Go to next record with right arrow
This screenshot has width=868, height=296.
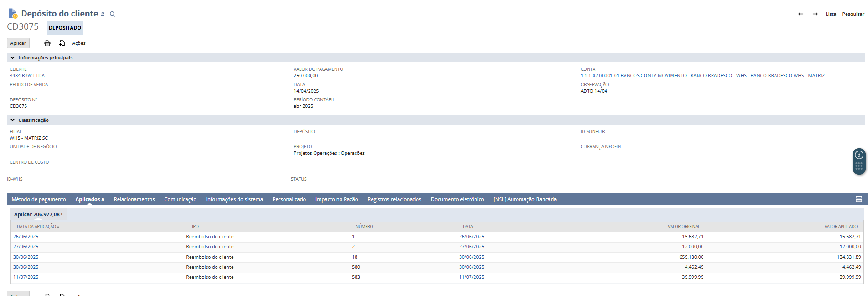815,14
